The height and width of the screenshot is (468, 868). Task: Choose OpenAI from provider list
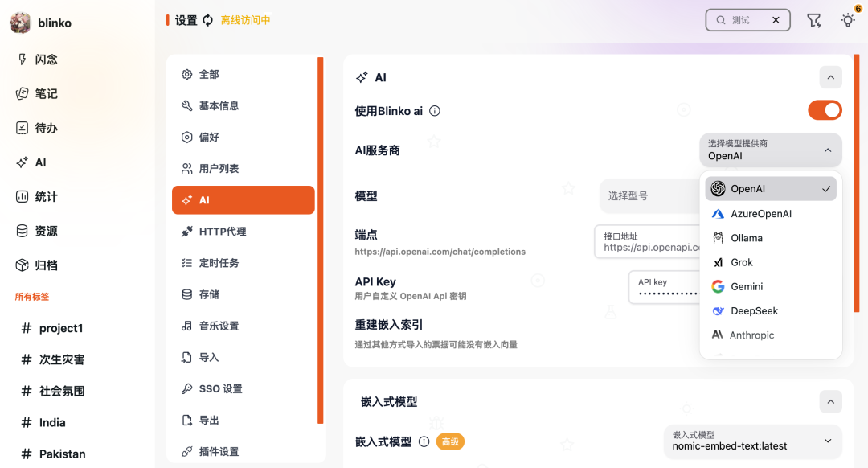771,189
